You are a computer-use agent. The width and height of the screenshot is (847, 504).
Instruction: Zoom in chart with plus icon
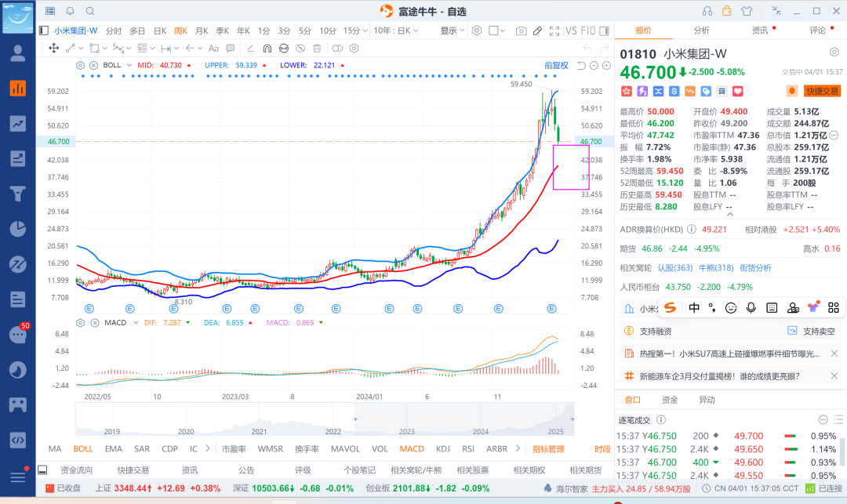pyautogui.click(x=606, y=65)
